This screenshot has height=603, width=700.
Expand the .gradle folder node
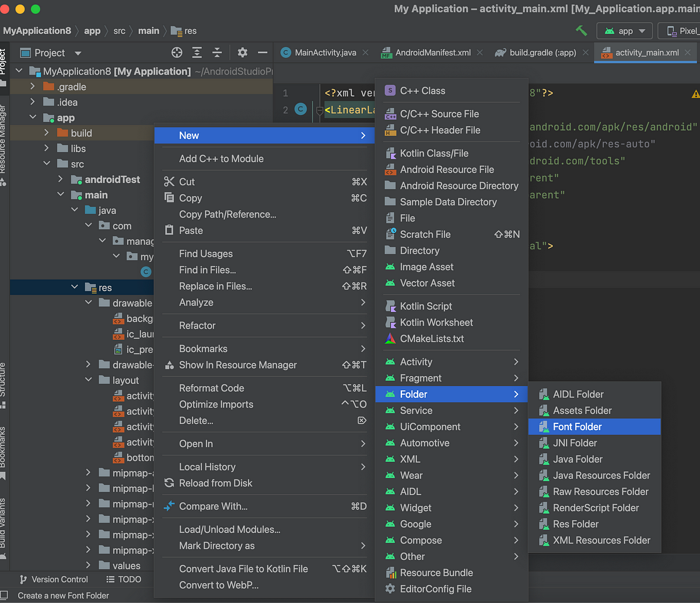(33, 87)
